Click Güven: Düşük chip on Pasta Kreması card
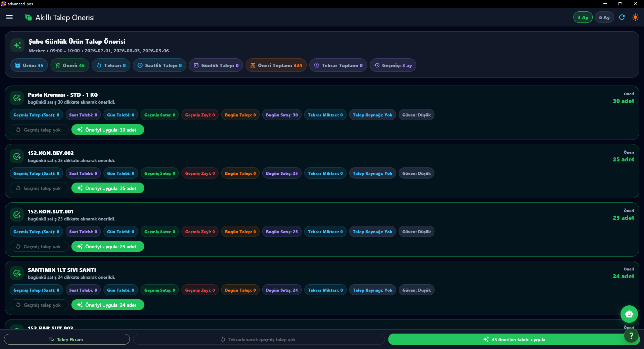Screen dimensions: 644x349 click(x=417, y=115)
